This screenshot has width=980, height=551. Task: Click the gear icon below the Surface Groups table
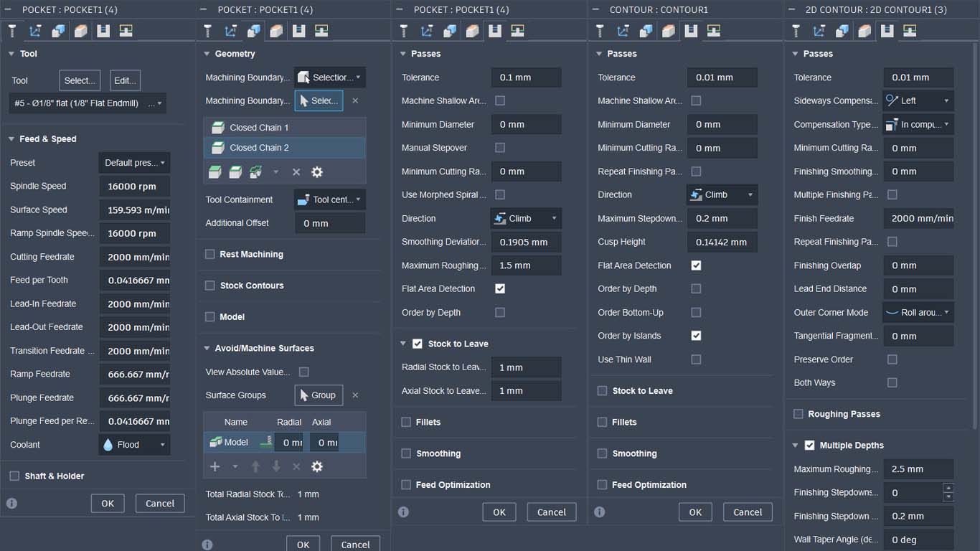[x=316, y=466]
